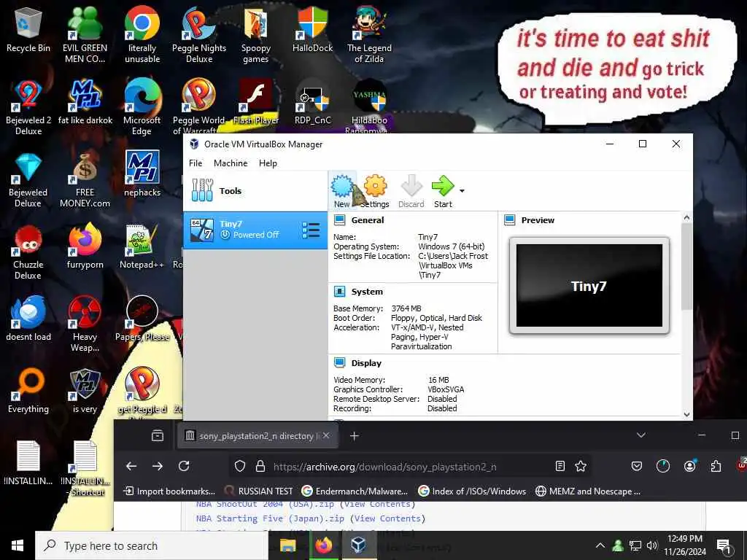Click the details pane scrollbar thumb
This screenshot has width=747, height=560.
click(686, 267)
